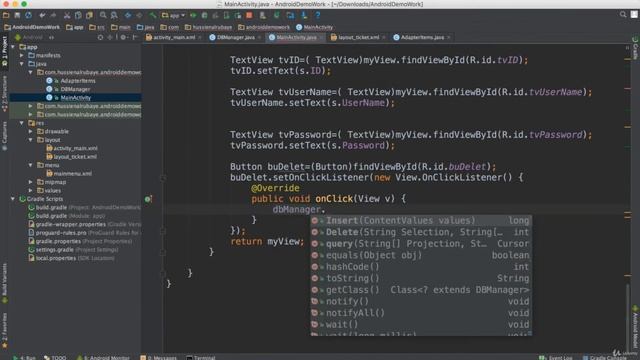This screenshot has width=640, height=360.
Task: Open the Build Variants side tool window
Action: pos(4,282)
